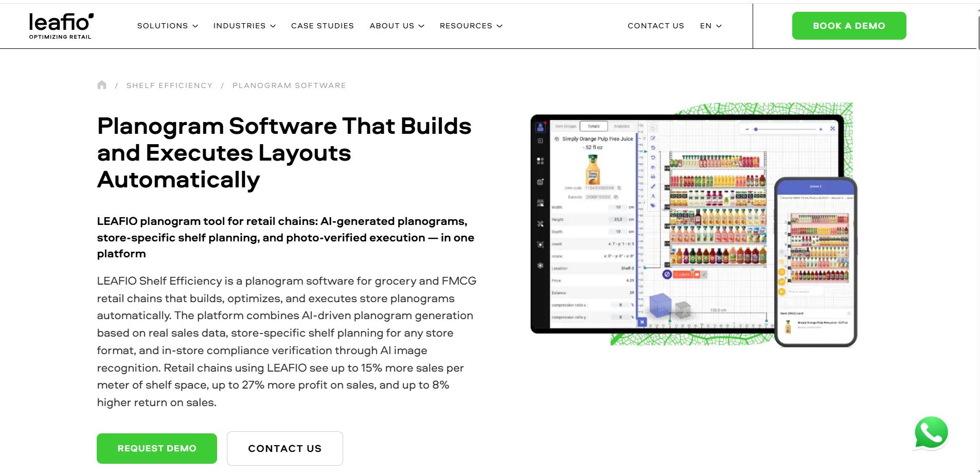Open the EN language selector

pyautogui.click(x=710, y=26)
